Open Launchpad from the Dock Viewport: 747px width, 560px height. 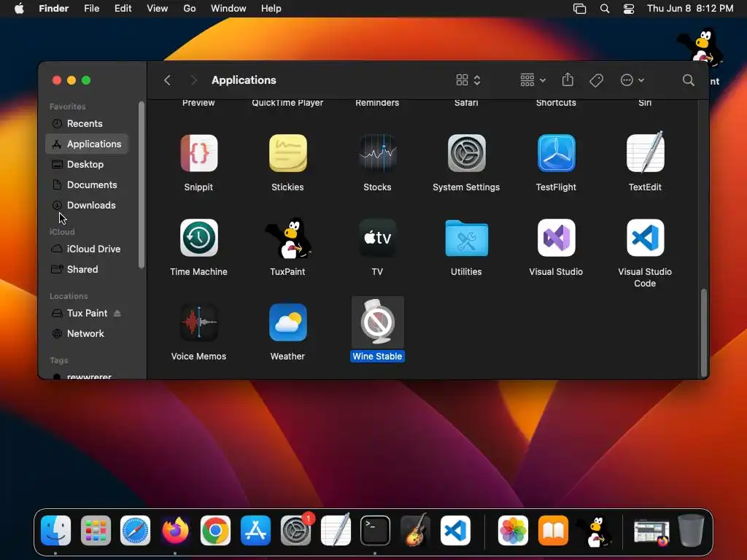click(x=96, y=531)
